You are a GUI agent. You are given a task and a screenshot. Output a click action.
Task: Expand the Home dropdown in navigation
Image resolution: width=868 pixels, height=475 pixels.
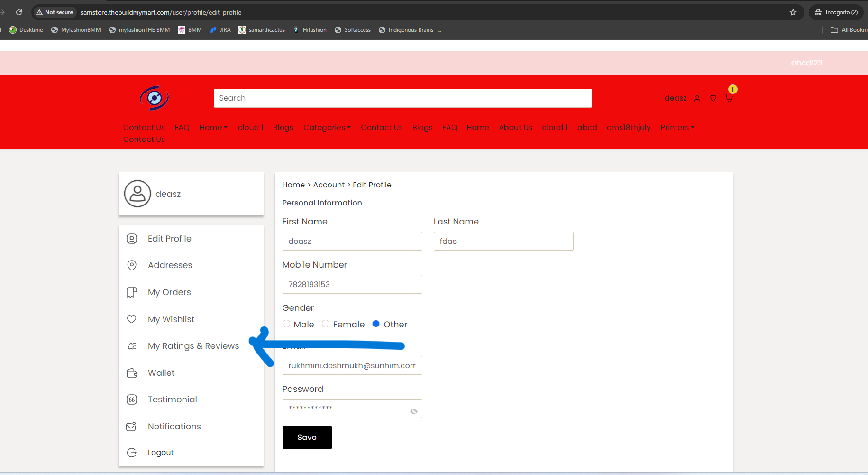pyautogui.click(x=213, y=127)
